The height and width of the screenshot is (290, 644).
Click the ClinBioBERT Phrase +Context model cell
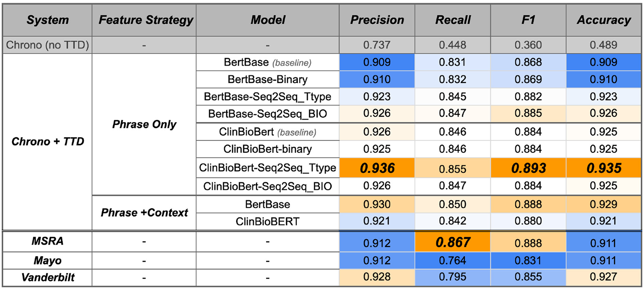pos(267,221)
